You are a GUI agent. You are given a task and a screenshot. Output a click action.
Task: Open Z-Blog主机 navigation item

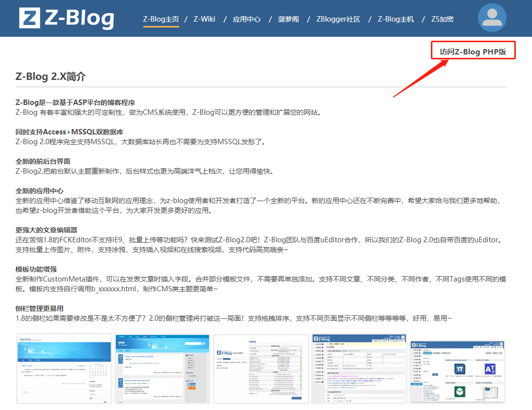(x=396, y=19)
